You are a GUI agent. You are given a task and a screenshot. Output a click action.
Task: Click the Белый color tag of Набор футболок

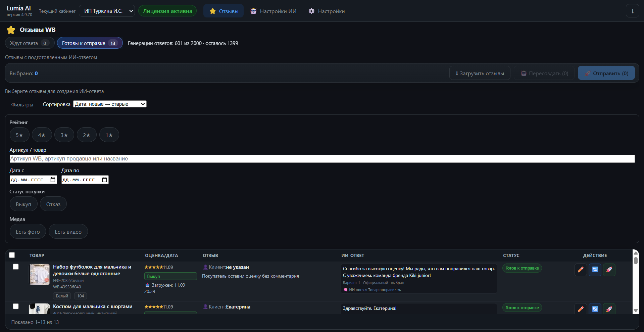[62, 296]
